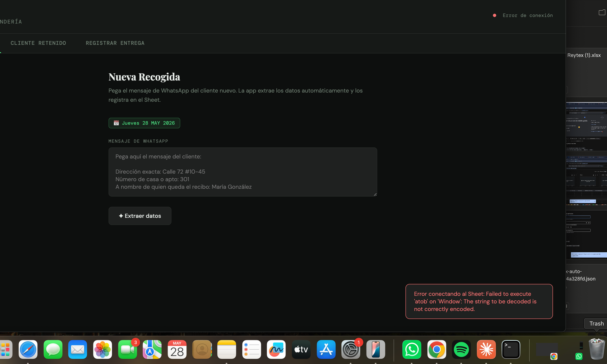The height and width of the screenshot is (364, 607).
Task: Dismiss the atob error notification toast
Action: [479, 301]
